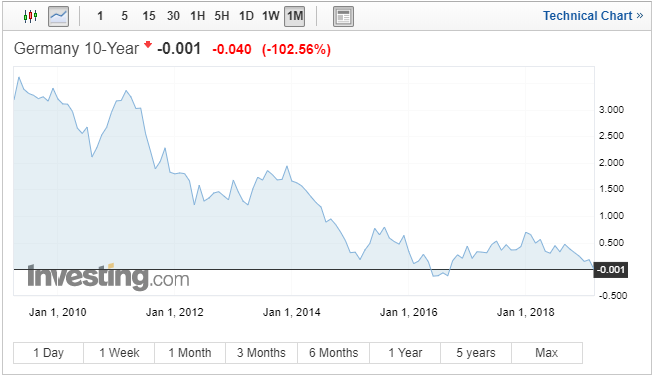
Task: Choose the 30 minute interval
Action: click(173, 16)
